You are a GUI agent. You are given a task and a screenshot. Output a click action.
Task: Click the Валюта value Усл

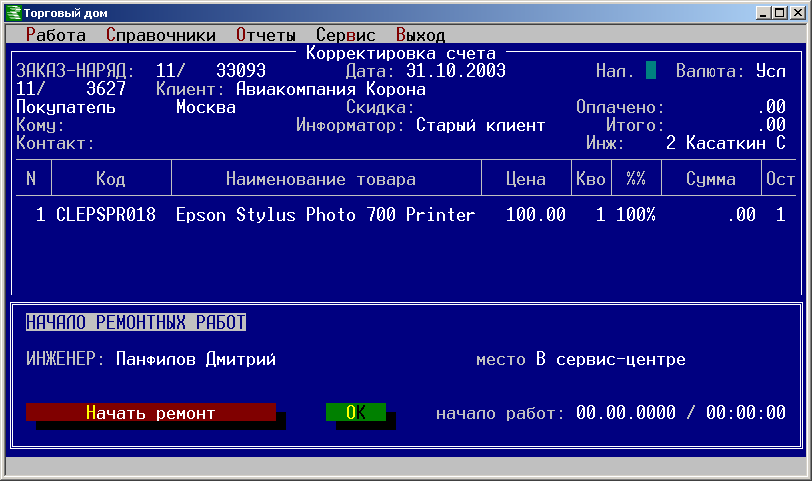[x=771, y=70]
